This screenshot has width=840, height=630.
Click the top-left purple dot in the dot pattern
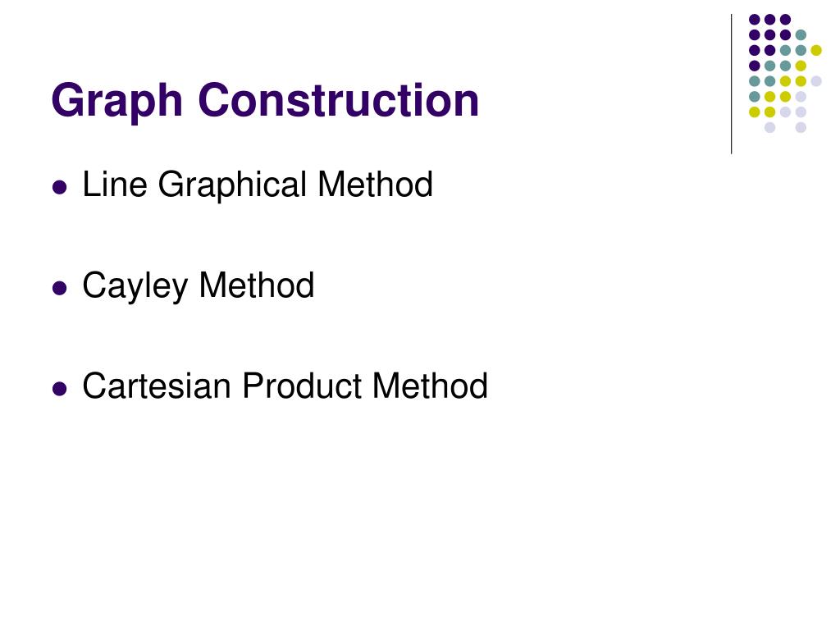(x=755, y=20)
